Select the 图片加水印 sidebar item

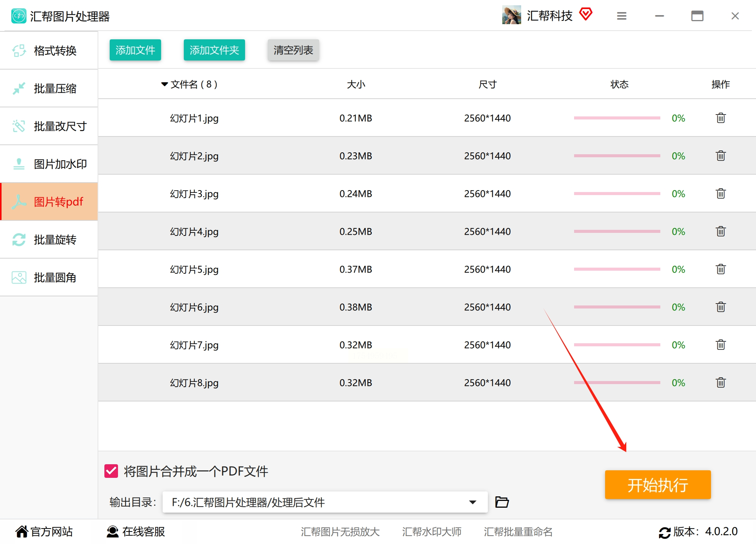pos(49,164)
